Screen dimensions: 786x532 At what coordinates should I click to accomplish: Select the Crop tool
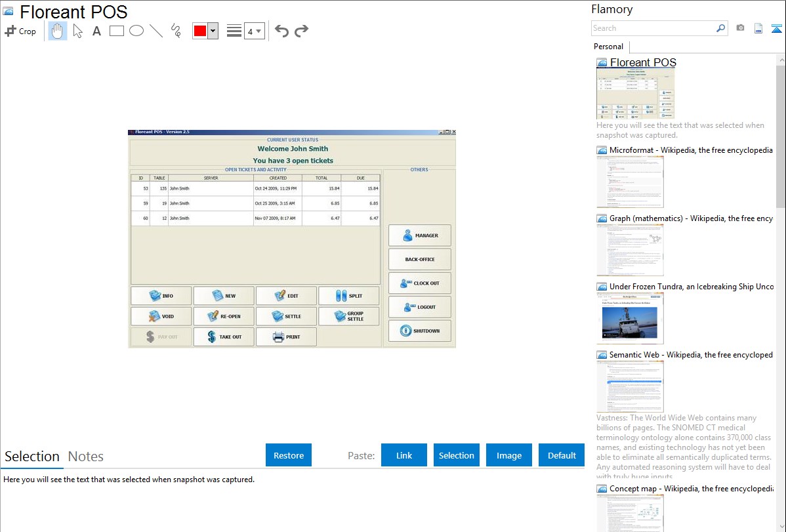tap(20, 31)
